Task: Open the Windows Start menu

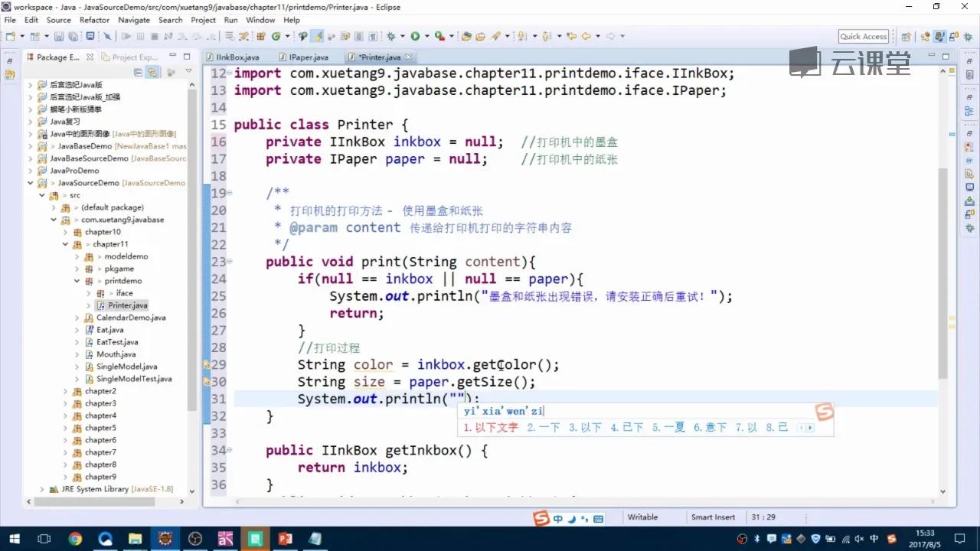Action: tap(15, 539)
